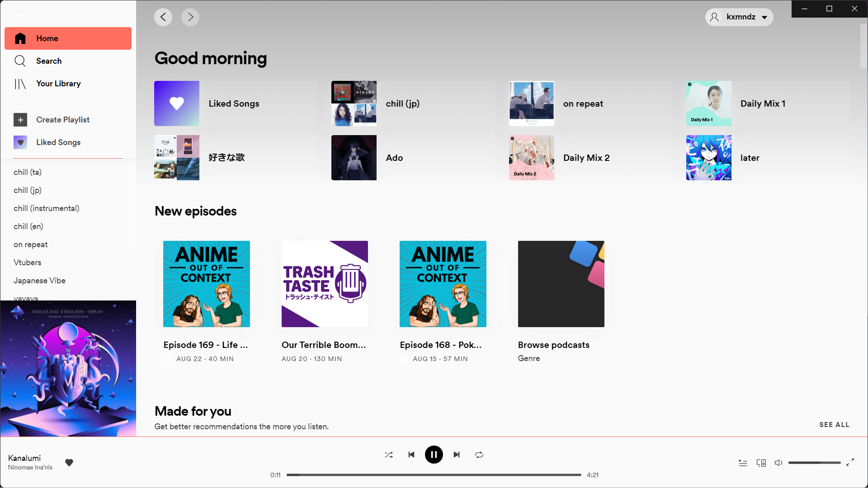Image resolution: width=868 pixels, height=488 pixels.
Task: Open connect to a device icon
Action: [x=761, y=463]
